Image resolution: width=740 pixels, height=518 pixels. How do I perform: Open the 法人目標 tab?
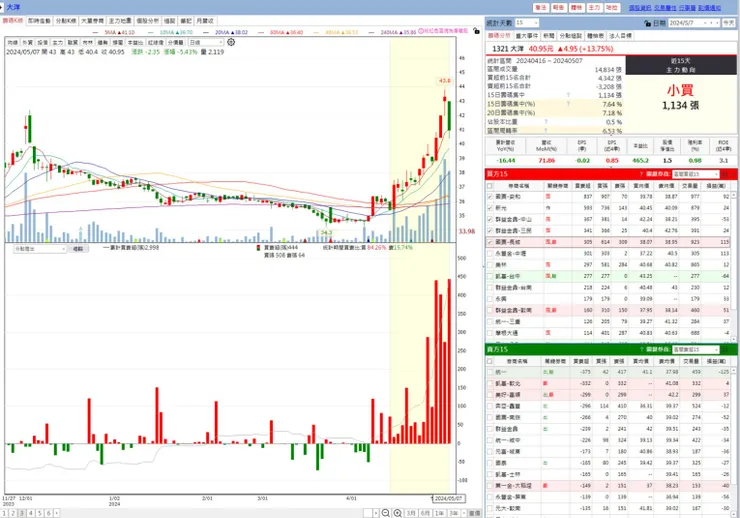click(621, 36)
